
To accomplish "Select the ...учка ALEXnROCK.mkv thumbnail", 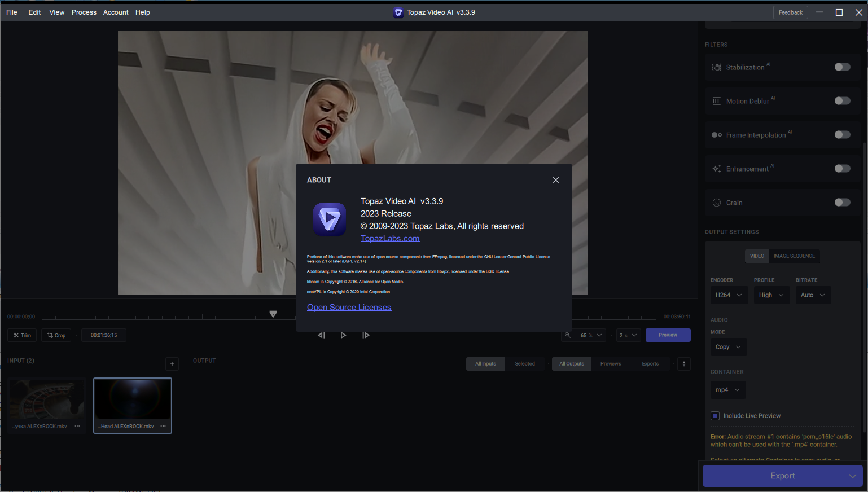I will (x=47, y=399).
